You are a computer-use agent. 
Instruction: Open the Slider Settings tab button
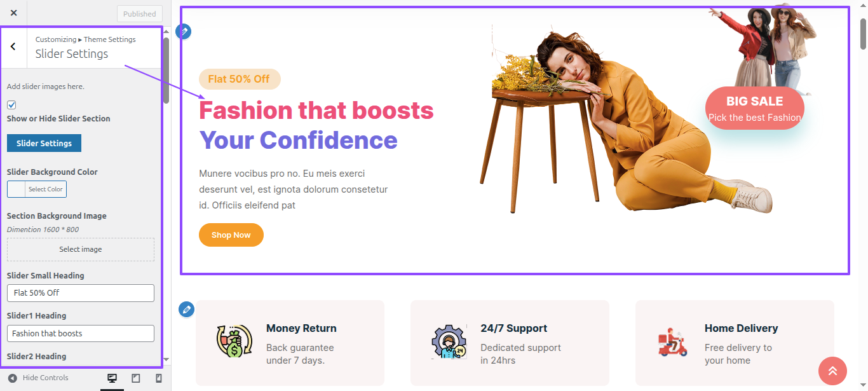pyautogui.click(x=44, y=143)
